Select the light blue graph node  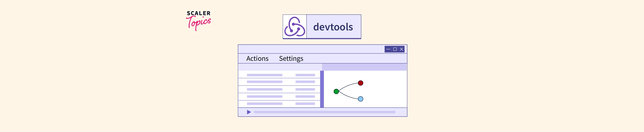(x=360, y=99)
